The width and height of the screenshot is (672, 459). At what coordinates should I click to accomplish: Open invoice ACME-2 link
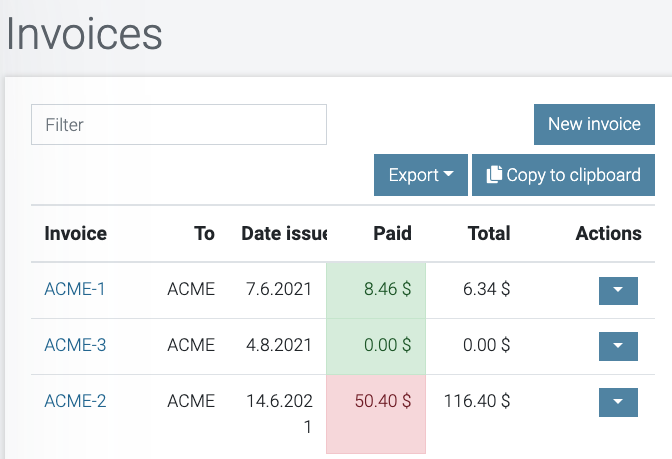[75, 402]
